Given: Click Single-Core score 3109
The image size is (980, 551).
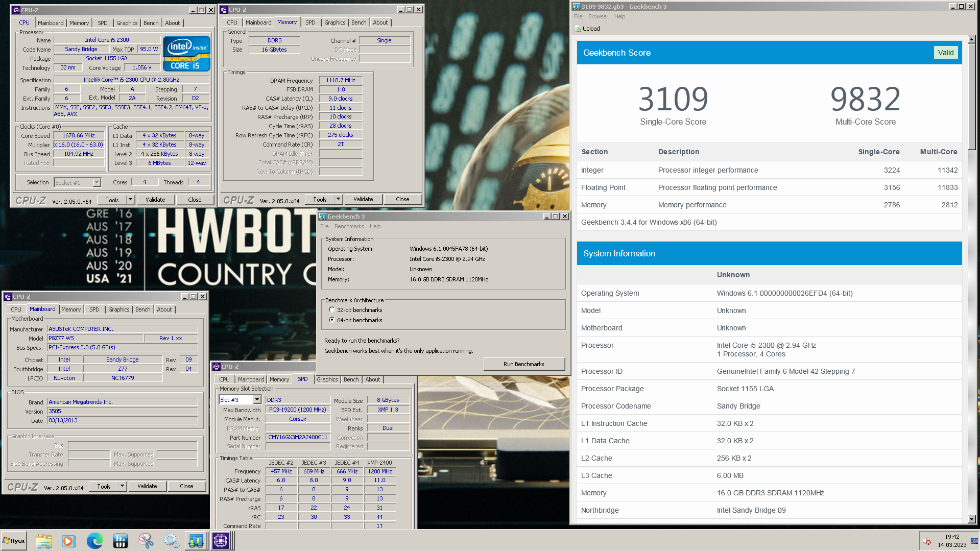Looking at the screenshot, I should pyautogui.click(x=673, y=99).
